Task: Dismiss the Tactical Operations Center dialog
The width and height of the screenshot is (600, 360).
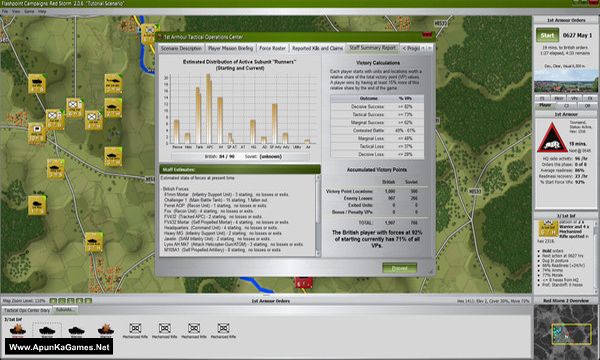Action: 399,268
